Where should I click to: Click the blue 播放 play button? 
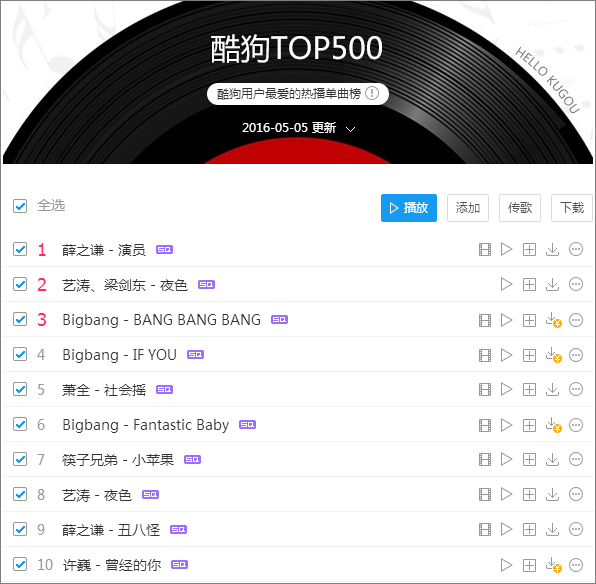pyautogui.click(x=409, y=208)
